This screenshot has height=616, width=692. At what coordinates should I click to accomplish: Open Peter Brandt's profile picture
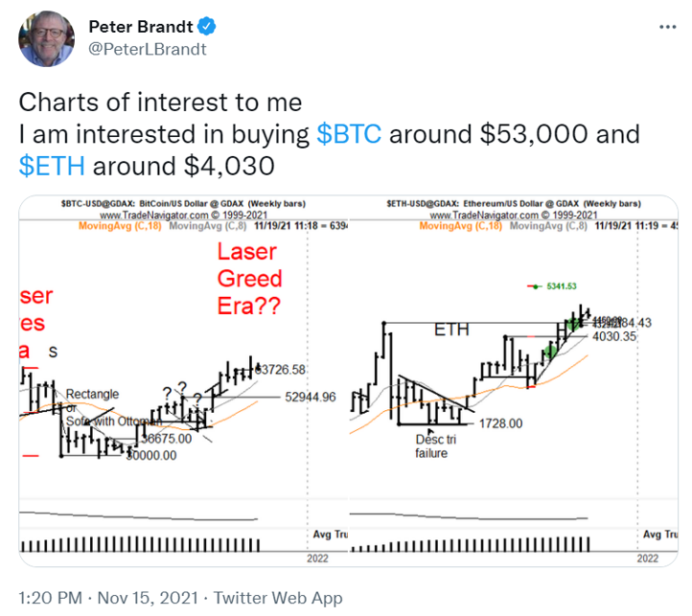tap(46, 38)
